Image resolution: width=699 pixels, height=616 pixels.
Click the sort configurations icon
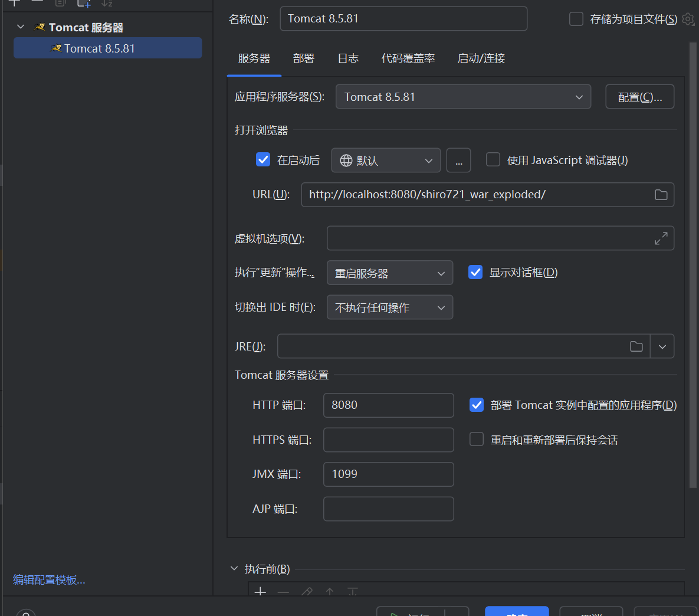tap(107, 4)
